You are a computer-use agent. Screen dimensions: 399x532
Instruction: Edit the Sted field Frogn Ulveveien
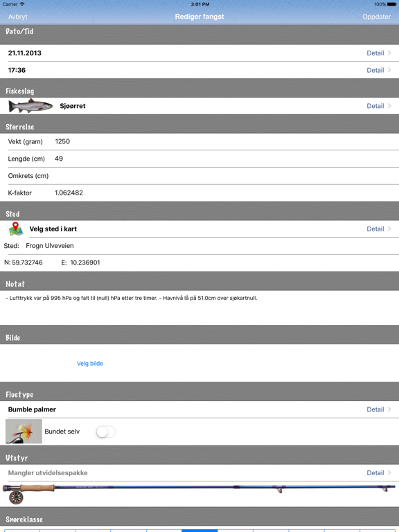coord(199,246)
